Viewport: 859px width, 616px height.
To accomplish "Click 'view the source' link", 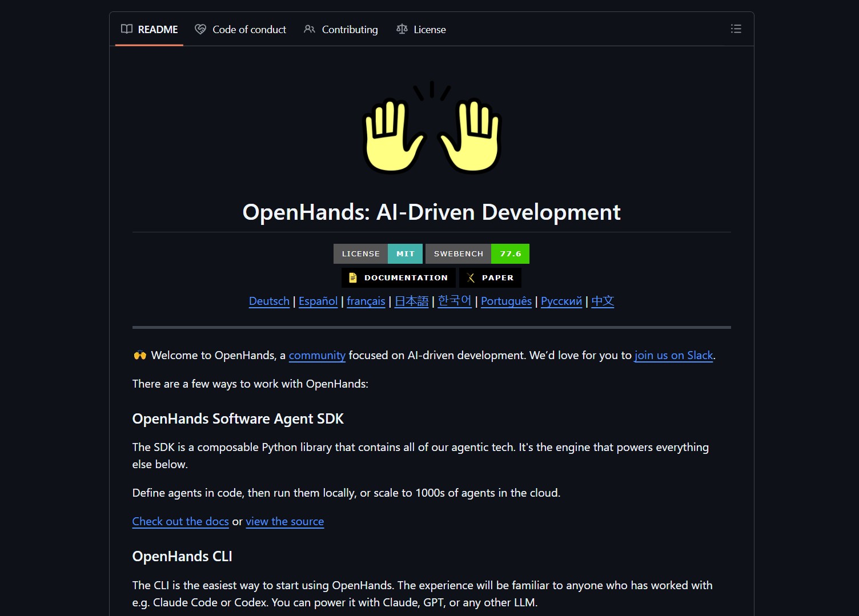I will point(284,522).
